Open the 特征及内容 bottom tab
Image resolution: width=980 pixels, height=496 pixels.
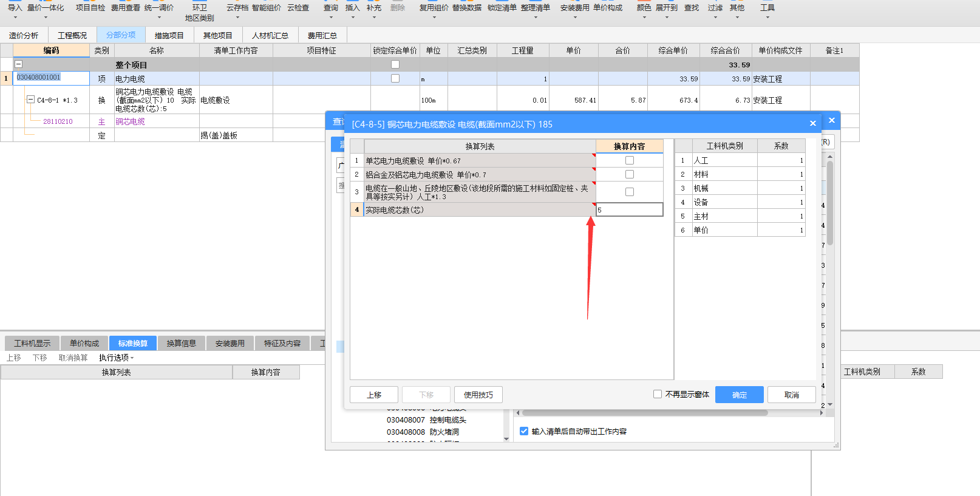click(282, 343)
